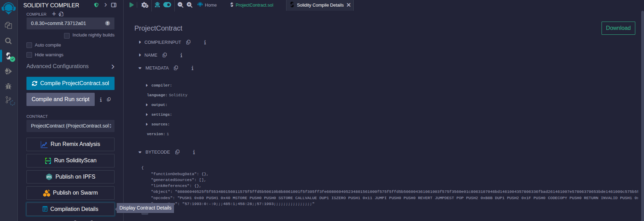644x221 pixels.
Task: Copy icon next to Compile and Run script
Action: click(109, 99)
